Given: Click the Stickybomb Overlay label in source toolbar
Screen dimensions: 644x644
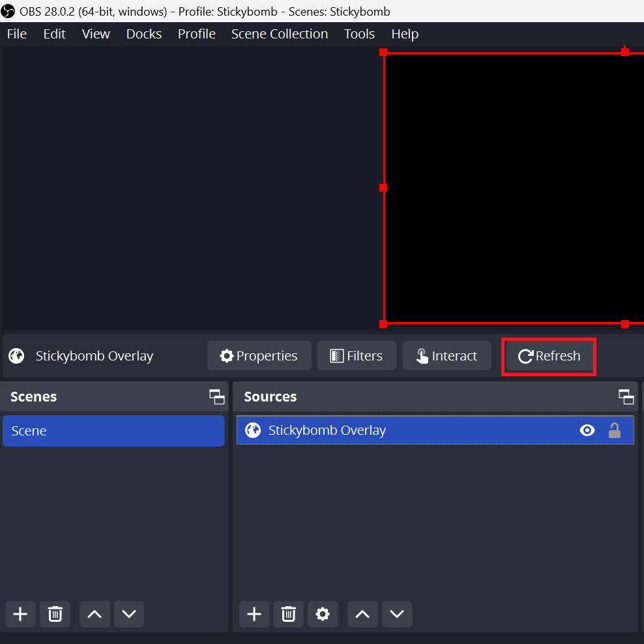Looking at the screenshot, I should pyautogui.click(x=95, y=356).
